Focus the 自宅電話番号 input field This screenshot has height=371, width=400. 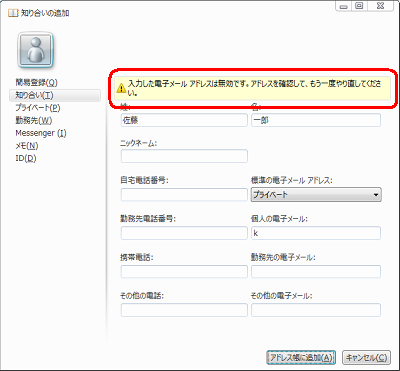point(184,195)
